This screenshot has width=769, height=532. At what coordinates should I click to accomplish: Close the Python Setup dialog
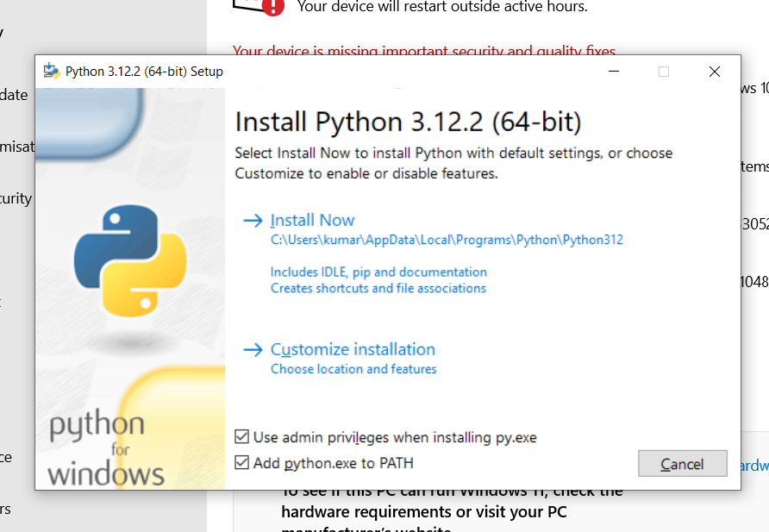point(714,72)
